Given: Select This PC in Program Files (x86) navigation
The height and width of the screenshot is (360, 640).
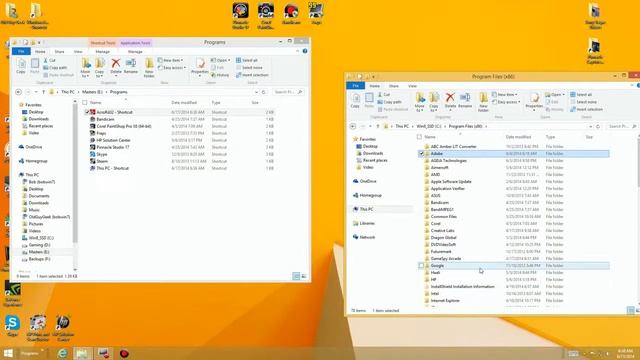Looking at the screenshot, I should (x=367, y=209).
